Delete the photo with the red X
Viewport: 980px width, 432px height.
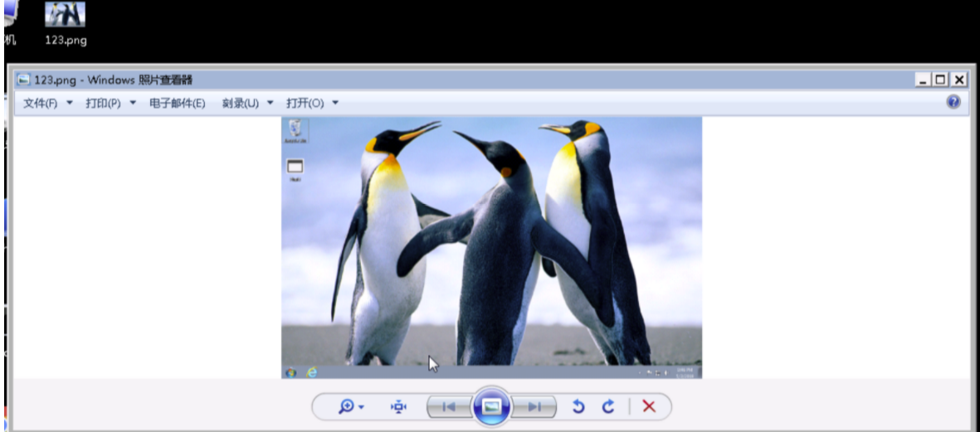pyautogui.click(x=650, y=407)
